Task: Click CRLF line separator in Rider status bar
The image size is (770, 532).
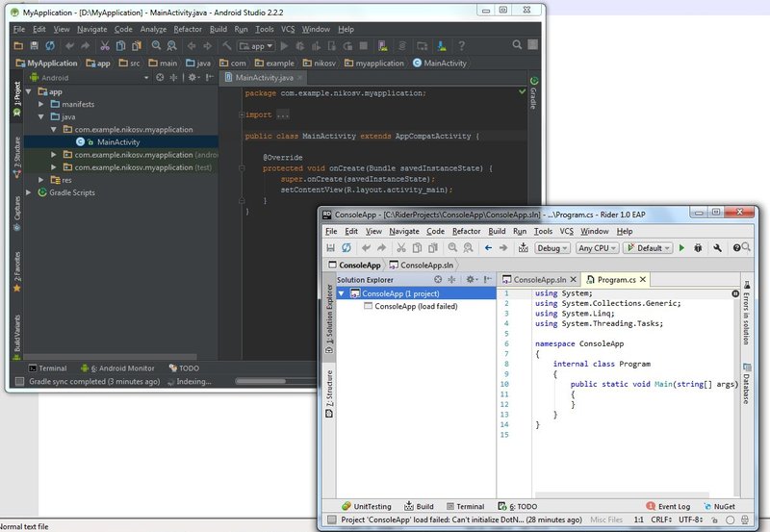Action: point(661,519)
